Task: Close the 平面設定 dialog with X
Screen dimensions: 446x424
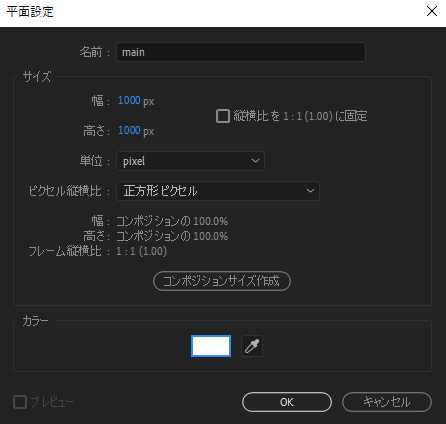Action: click(432, 11)
